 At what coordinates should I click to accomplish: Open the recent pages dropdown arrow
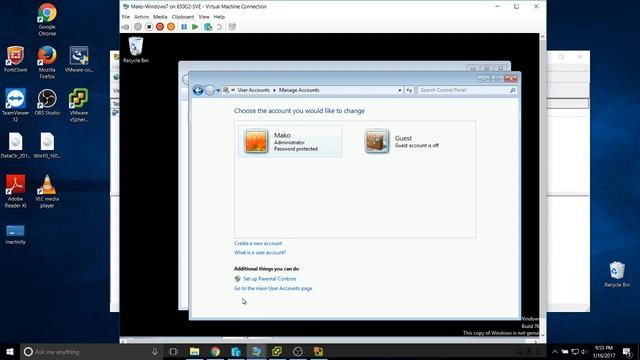click(x=218, y=90)
